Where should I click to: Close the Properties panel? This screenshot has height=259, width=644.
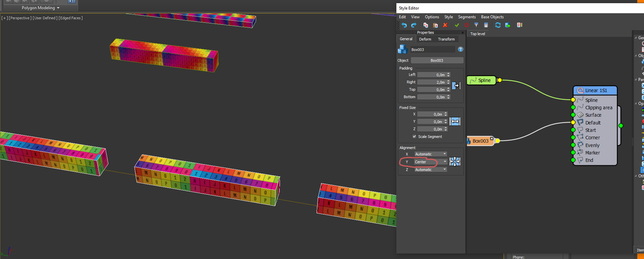point(462,33)
